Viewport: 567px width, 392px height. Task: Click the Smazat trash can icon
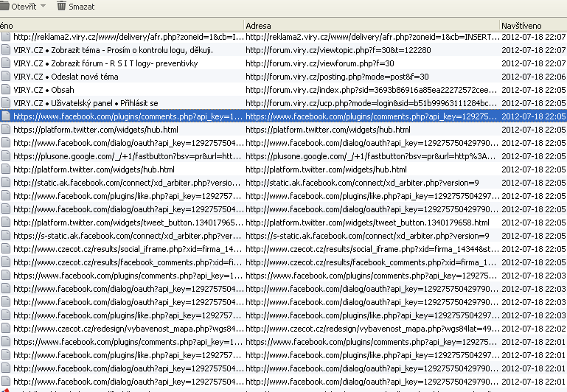point(62,6)
